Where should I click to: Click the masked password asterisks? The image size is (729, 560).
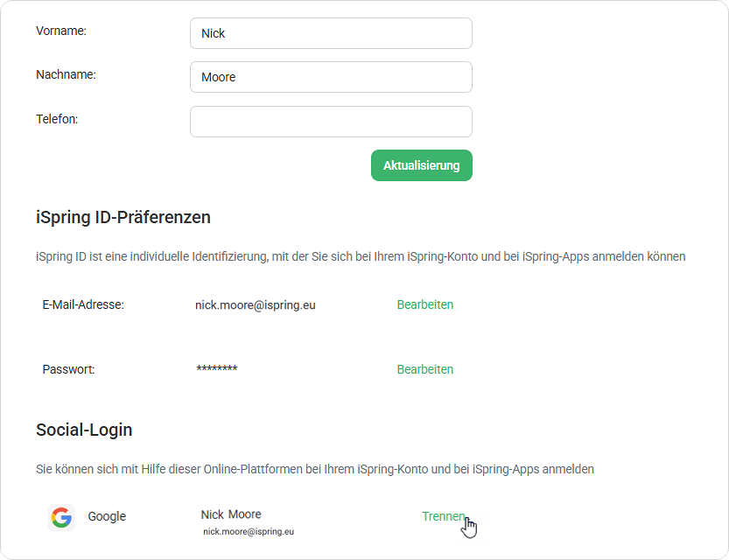pyautogui.click(x=217, y=368)
